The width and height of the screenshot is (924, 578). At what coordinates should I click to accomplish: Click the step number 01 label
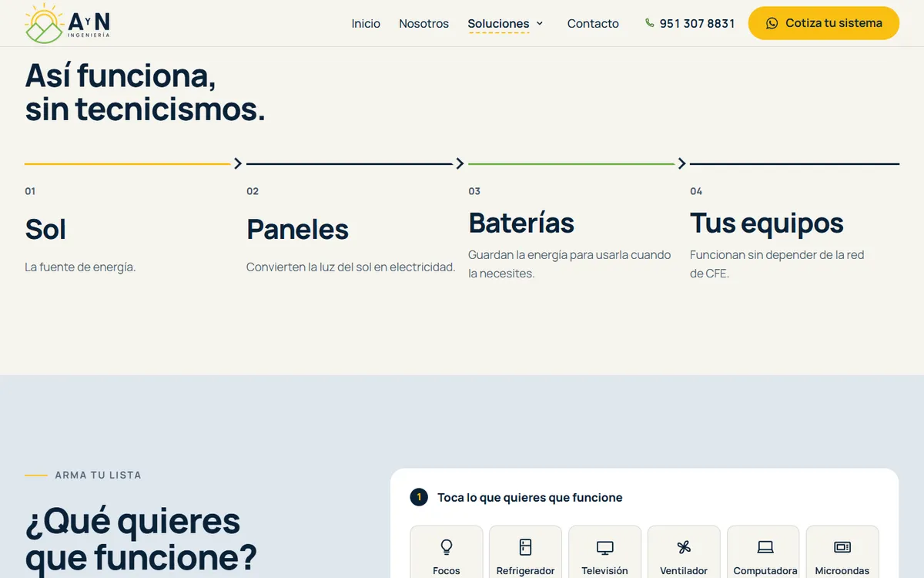[x=30, y=191]
